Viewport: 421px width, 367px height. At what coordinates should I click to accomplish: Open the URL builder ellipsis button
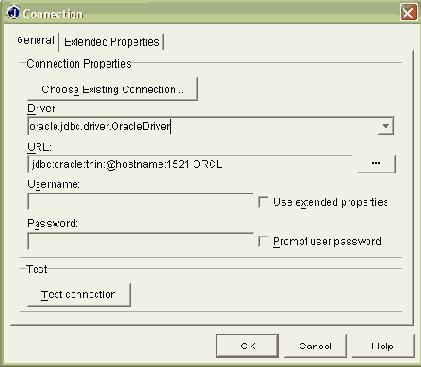coord(376,164)
